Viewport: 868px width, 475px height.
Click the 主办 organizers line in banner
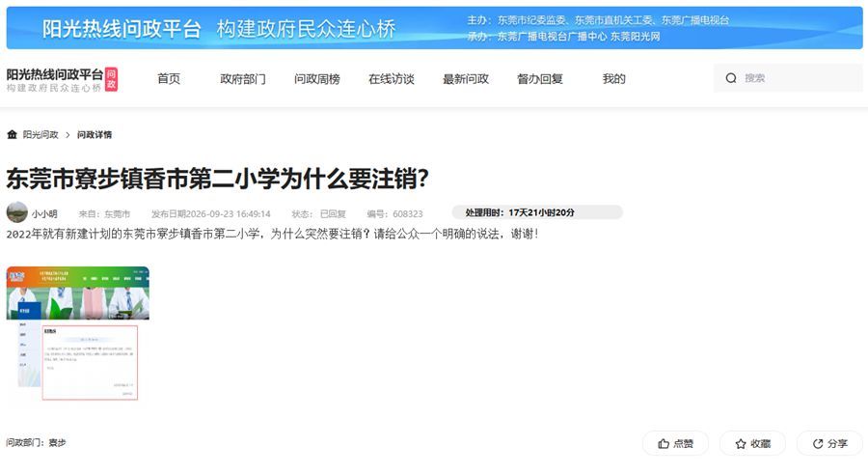tap(598, 20)
